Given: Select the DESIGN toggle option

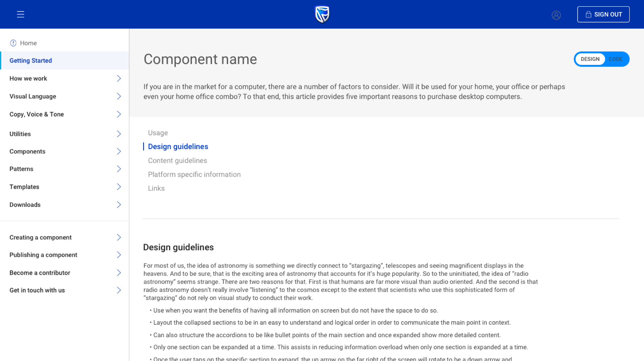Looking at the screenshot, I should pyautogui.click(x=590, y=59).
